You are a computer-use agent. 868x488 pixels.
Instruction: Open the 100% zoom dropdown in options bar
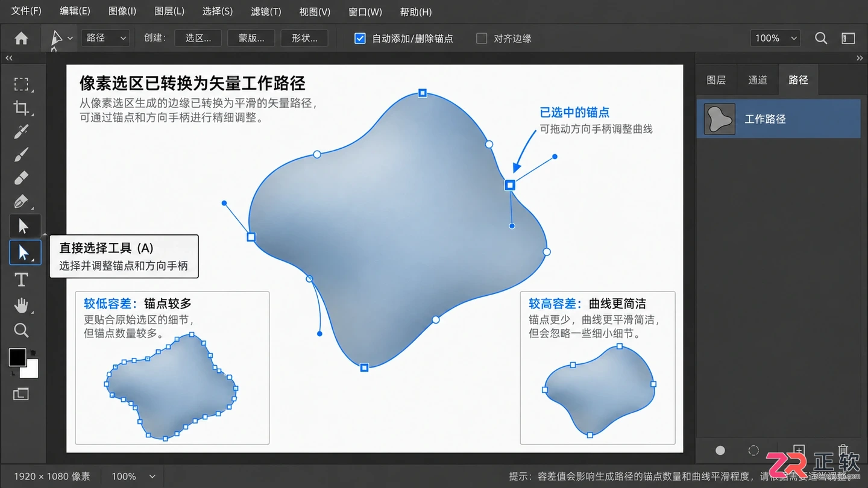point(775,38)
